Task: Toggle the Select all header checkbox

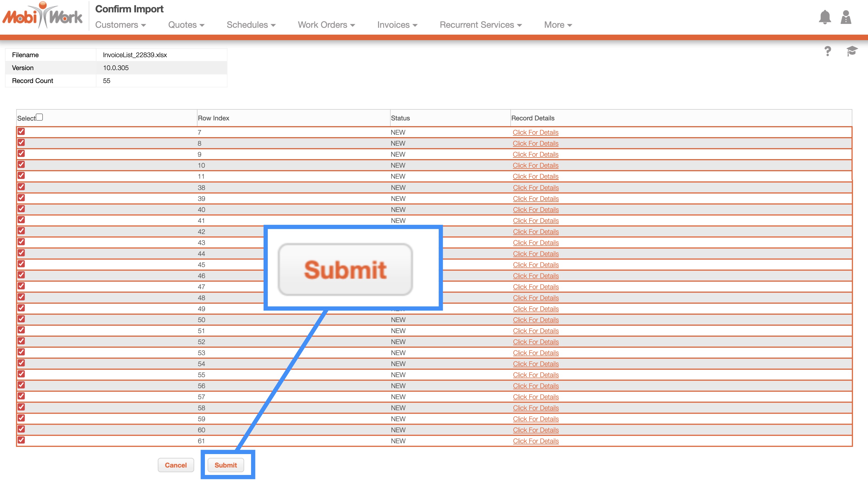Action: pos(40,117)
